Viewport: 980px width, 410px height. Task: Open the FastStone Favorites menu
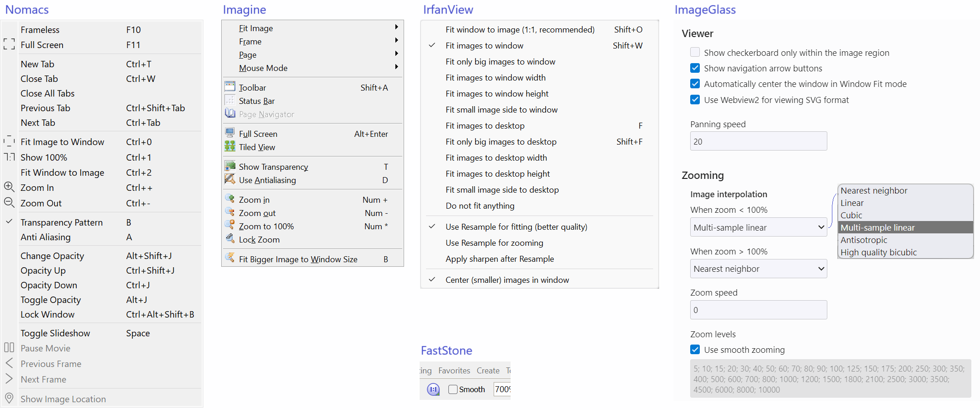[x=454, y=371]
